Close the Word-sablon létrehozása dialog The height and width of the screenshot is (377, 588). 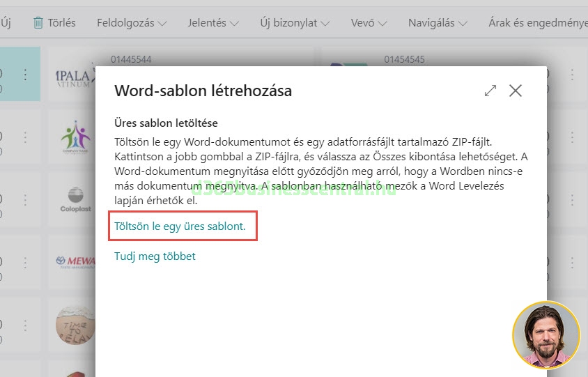pyautogui.click(x=516, y=91)
